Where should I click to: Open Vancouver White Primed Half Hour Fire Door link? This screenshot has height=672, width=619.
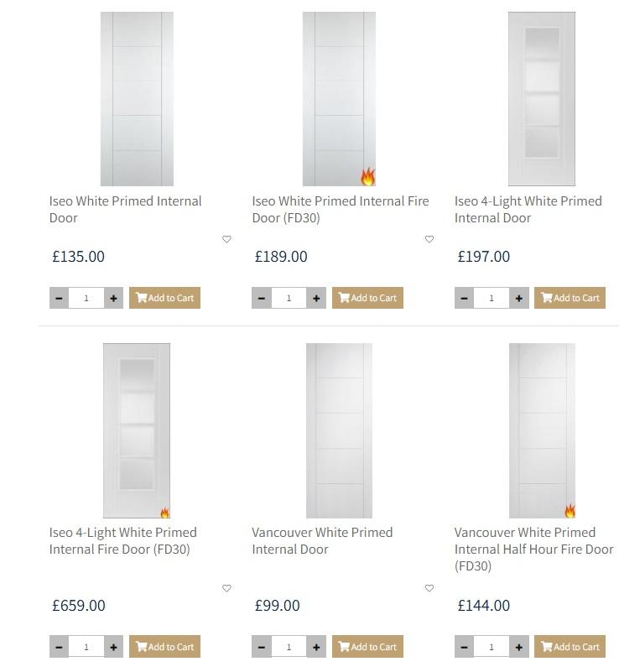[533, 549]
